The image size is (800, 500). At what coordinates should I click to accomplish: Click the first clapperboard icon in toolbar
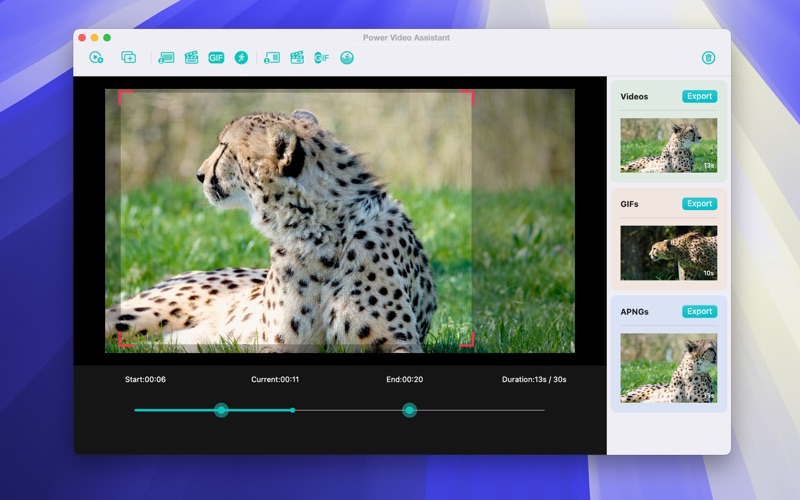click(191, 58)
